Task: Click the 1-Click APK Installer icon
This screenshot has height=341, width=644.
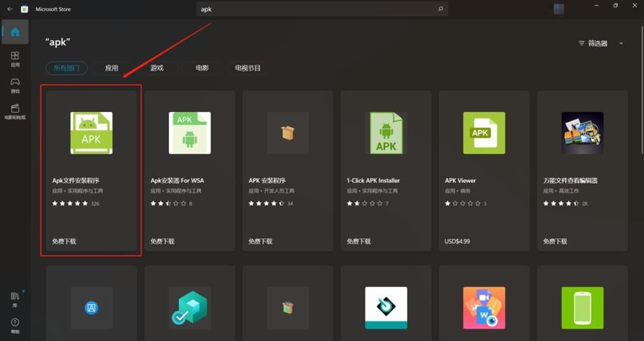Action: 386,133
